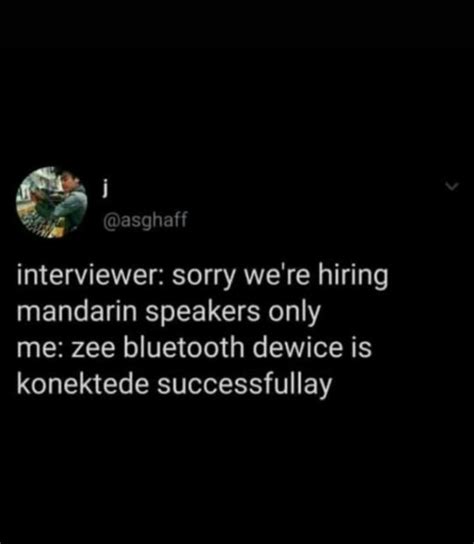Select the word "successfullay" in the tweet
This screenshot has height=544, width=474.
[245, 386]
